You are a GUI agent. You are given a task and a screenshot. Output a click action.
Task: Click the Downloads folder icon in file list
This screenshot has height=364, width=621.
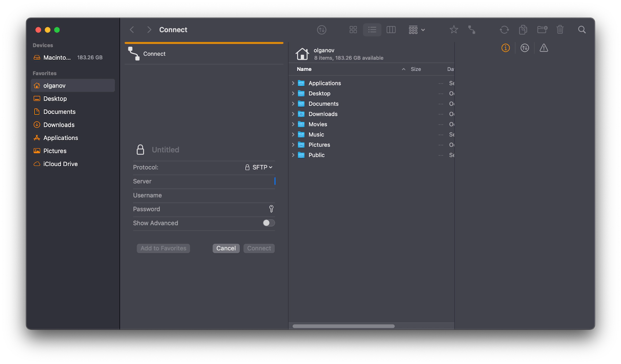pos(301,114)
